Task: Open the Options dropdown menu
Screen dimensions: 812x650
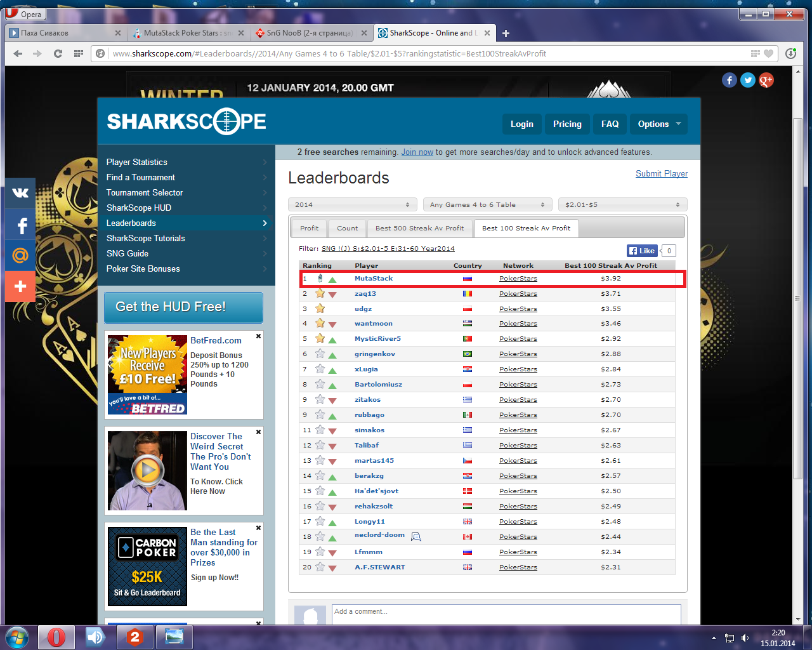Action: pos(659,124)
